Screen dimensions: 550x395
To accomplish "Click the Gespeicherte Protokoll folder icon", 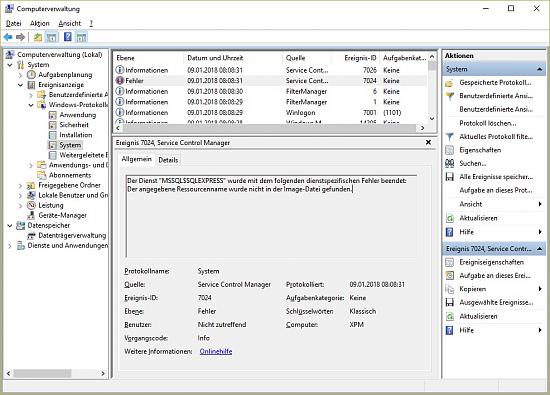I will click(x=449, y=83).
